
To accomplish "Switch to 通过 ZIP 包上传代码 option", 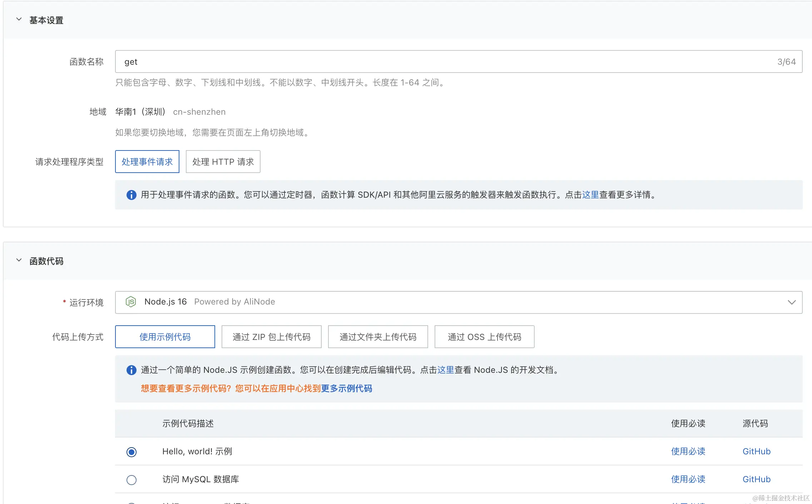I will point(271,337).
